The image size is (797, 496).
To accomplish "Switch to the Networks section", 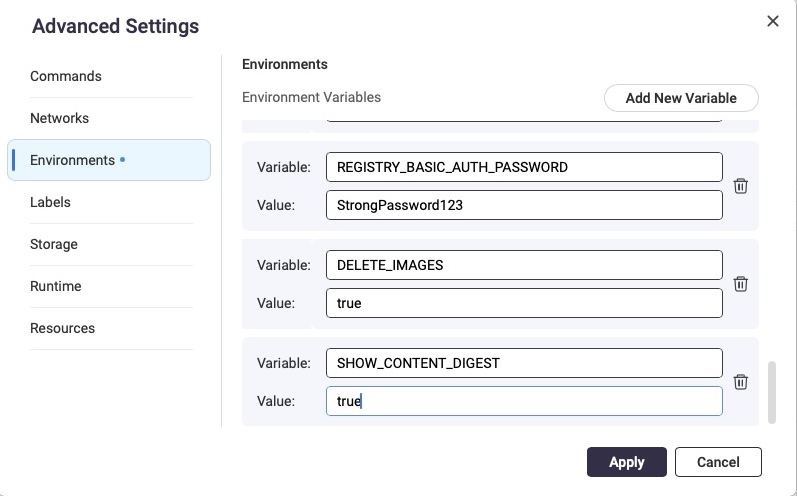I will pyautogui.click(x=60, y=118).
